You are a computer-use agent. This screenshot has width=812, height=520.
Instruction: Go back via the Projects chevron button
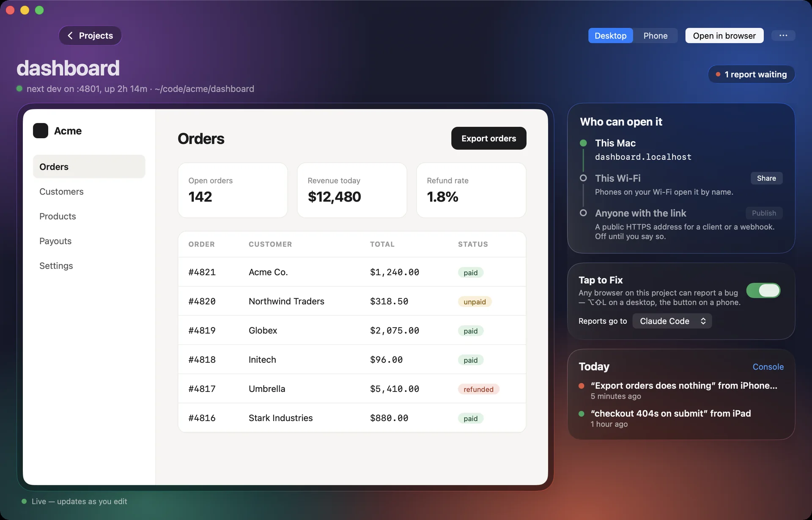[90, 36]
